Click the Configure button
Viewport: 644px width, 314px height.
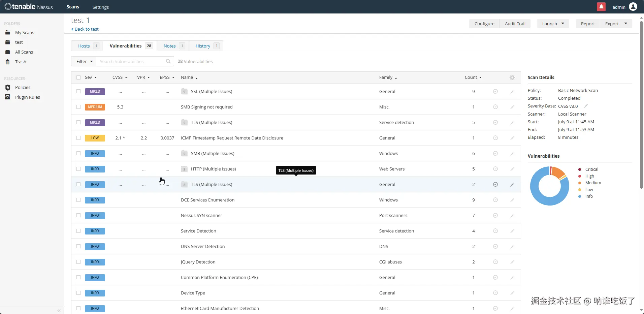484,24
